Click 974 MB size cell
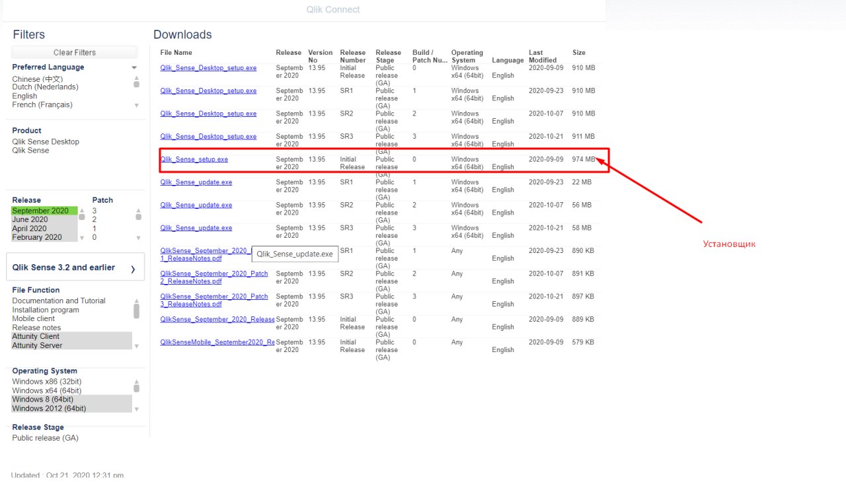Image resolution: width=846 pixels, height=504 pixels. 584,159
